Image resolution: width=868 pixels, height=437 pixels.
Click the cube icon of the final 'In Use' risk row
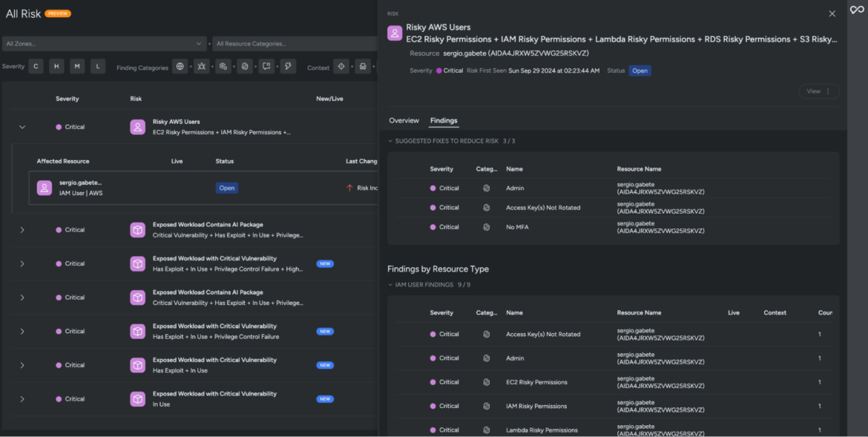click(138, 398)
